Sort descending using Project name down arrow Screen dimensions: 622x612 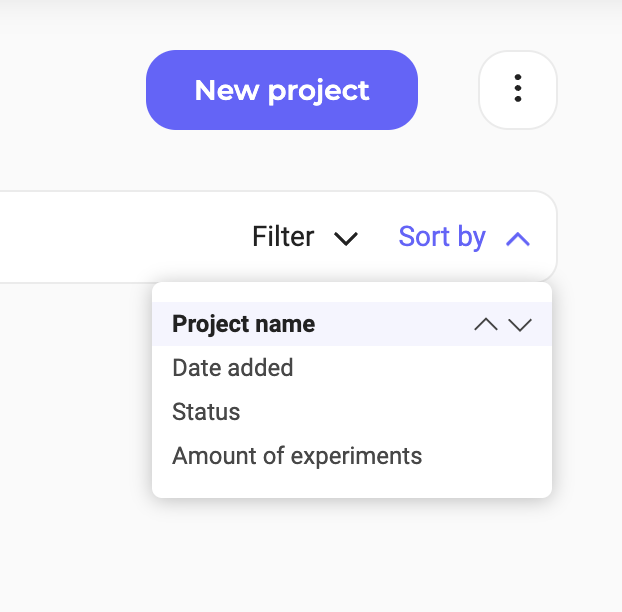pyautogui.click(x=520, y=324)
